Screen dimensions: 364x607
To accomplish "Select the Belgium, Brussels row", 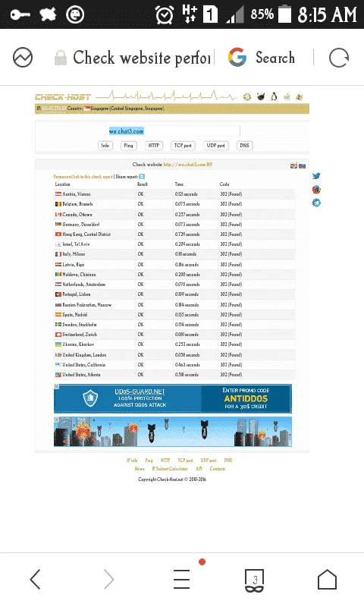I will point(174,204).
